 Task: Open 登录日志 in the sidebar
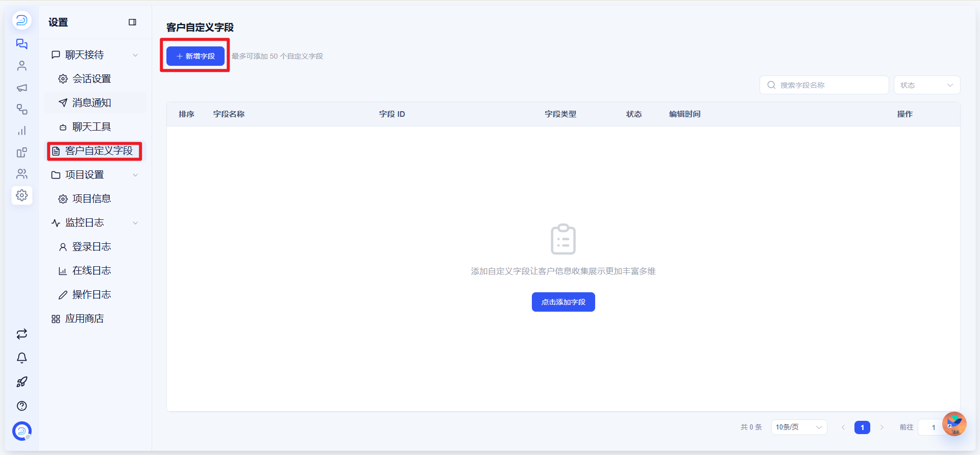tap(94, 247)
